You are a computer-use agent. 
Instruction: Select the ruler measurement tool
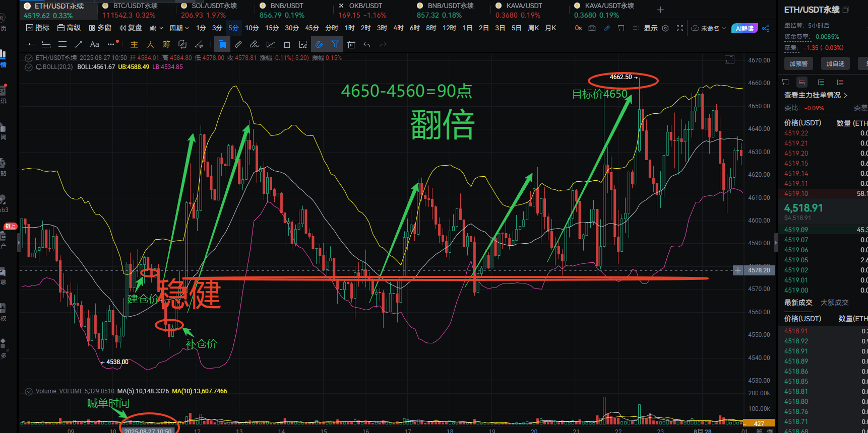pyautogui.click(x=238, y=44)
